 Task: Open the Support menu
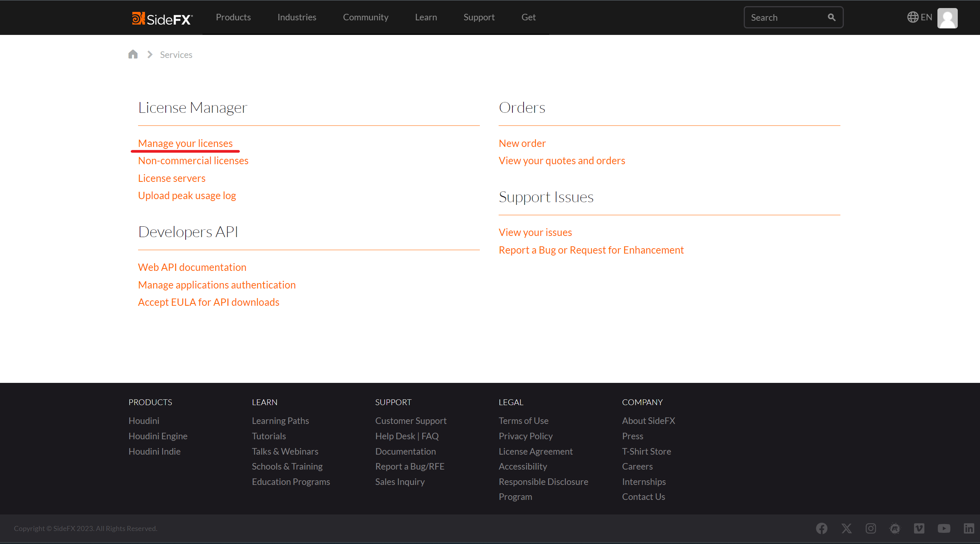(x=479, y=17)
